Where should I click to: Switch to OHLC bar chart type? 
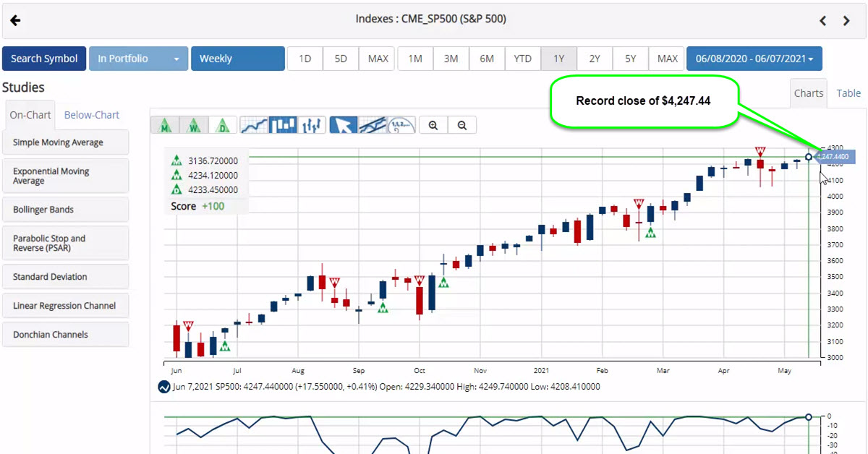click(x=312, y=125)
